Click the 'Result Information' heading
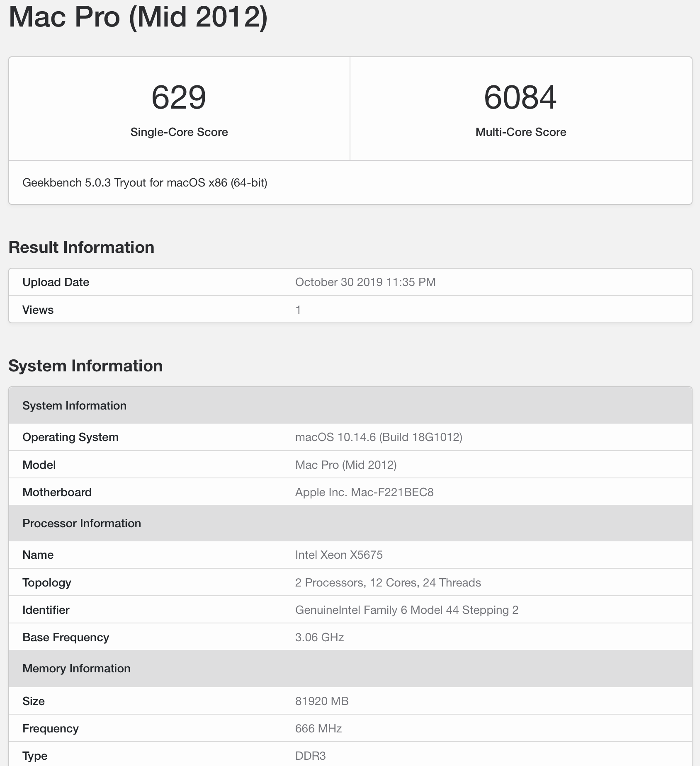This screenshot has height=766, width=700. tap(81, 247)
